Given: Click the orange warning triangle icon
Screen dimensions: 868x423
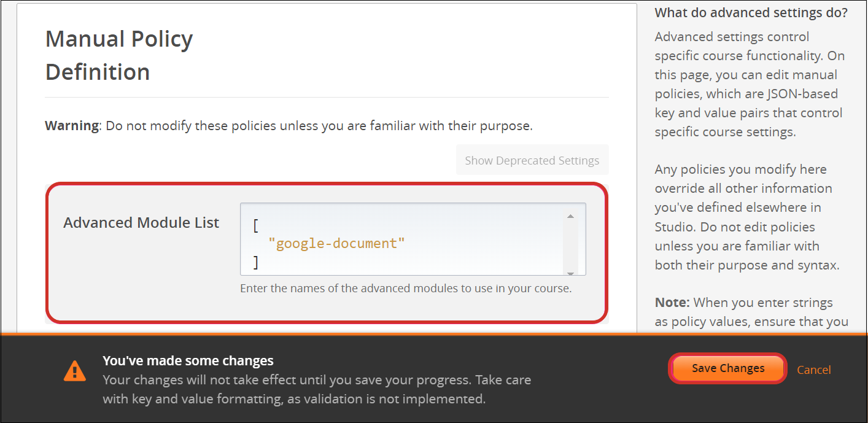Looking at the screenshot, I should [75, 370].
